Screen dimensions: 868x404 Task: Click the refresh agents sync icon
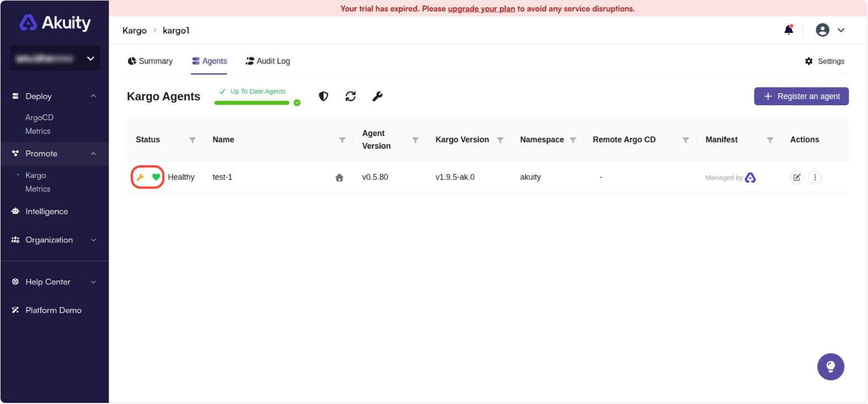pos(350,96)
